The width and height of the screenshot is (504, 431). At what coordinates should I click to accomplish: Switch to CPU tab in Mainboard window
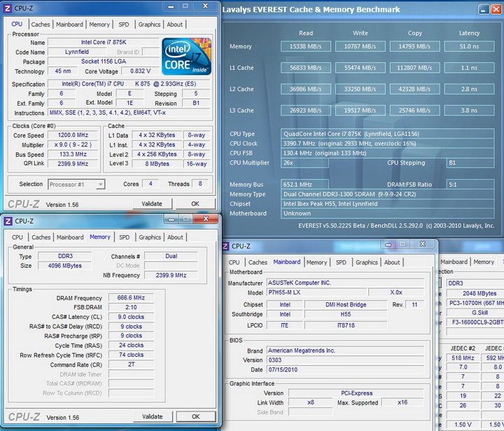[x=234, y=262]
